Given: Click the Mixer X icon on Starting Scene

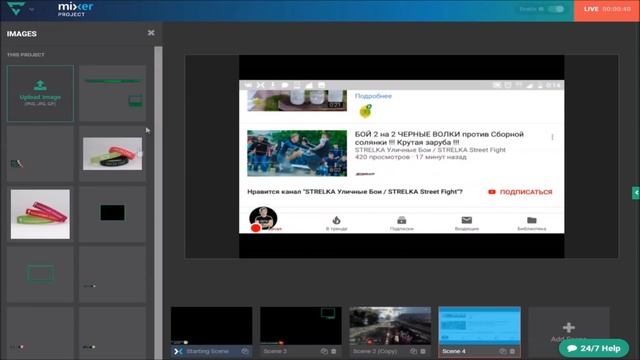Looking at the screenshot, I should pyautogui.click(x=178, y=351).
